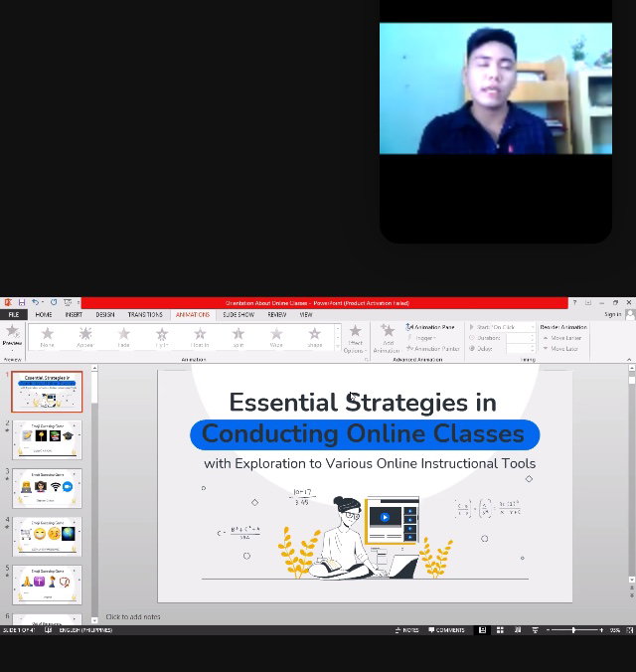Click the 'Click to add notes' area
The width and height of the screenshot is (636, 672).
coord(133,616)
